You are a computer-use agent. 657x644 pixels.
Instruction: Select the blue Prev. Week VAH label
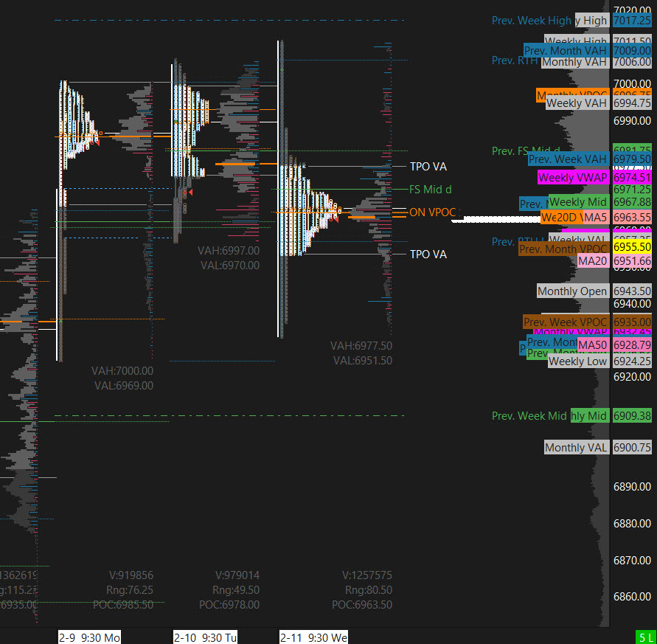point(568,159)
